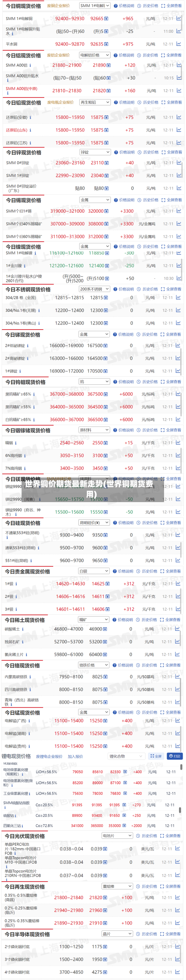Open trend chart icon for SMM 0#锌锭 row
The height and width of the screenshot is (980, 186).
point(179,162)
